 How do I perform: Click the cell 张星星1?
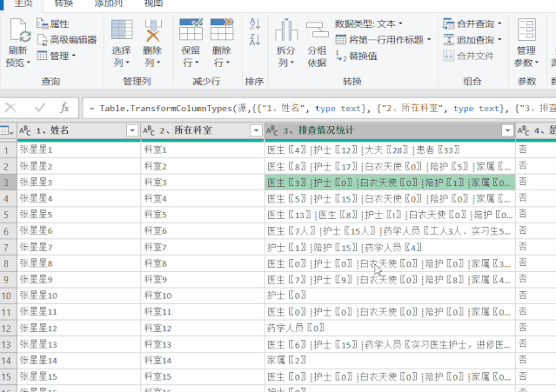(x=78, y=149)
